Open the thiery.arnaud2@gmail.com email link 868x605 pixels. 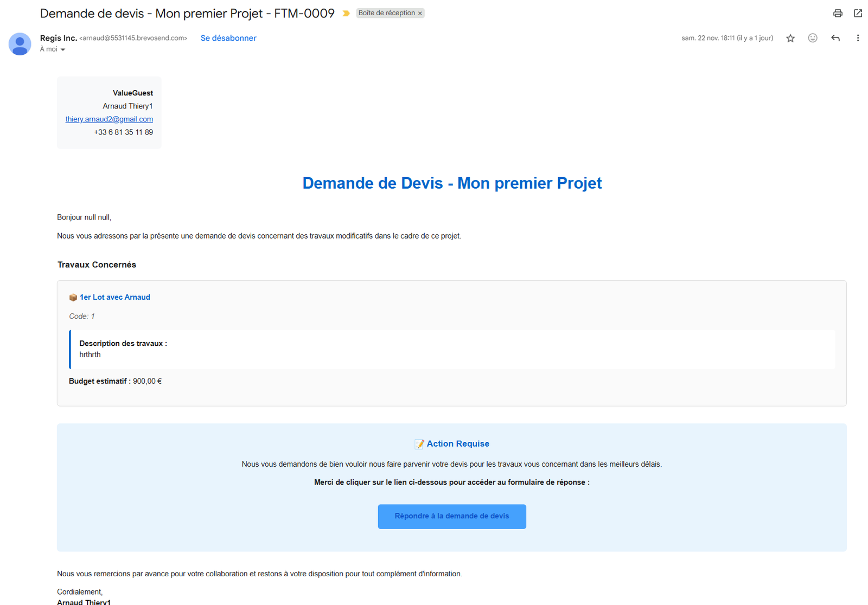tap(108, 119)
